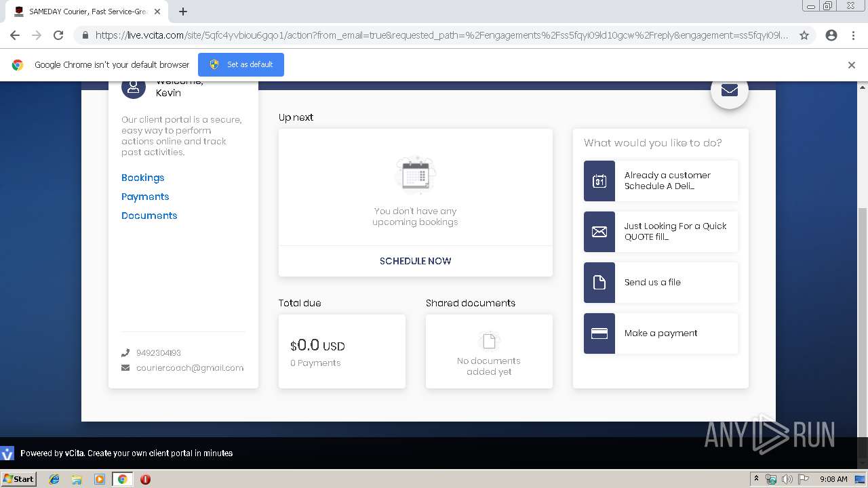Go back with the browser back arrow
This screenshot has width=868, height=488.
15,35
